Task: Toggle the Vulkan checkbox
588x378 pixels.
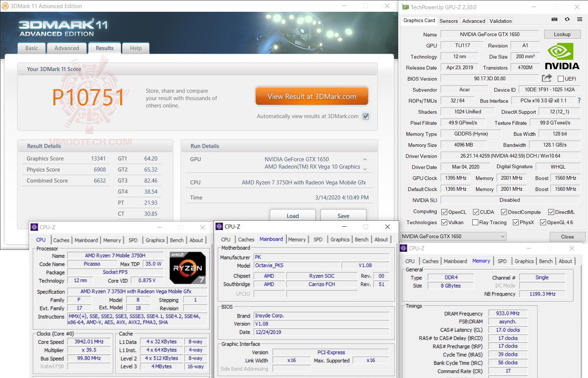Action: [x=444, y=222]
